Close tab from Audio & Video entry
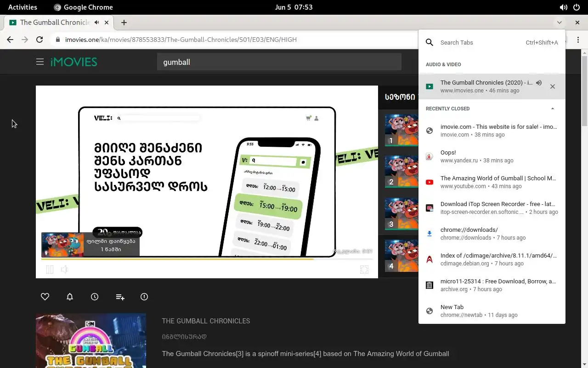This screenshot has height=368, width=588. pos(553,86)
